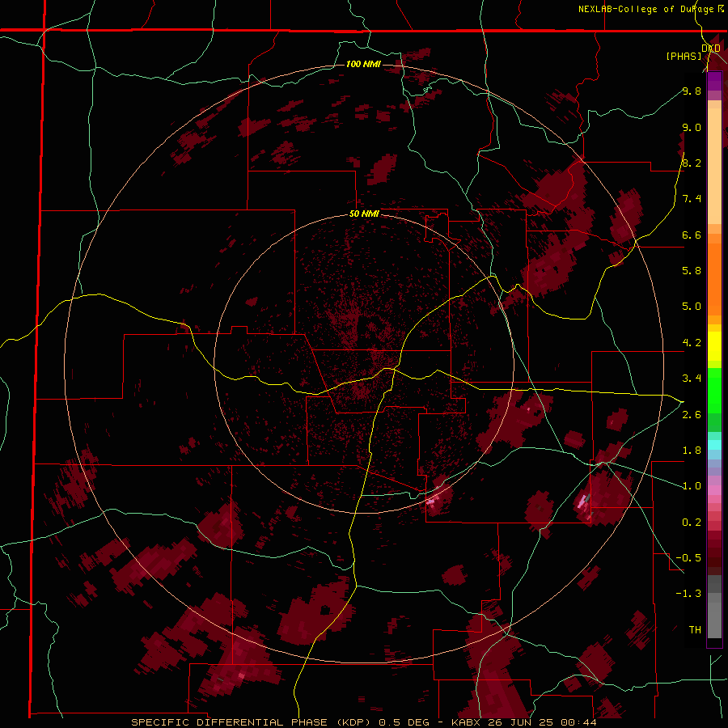Select the 100 NMI range ring label

tap(363, 64)
